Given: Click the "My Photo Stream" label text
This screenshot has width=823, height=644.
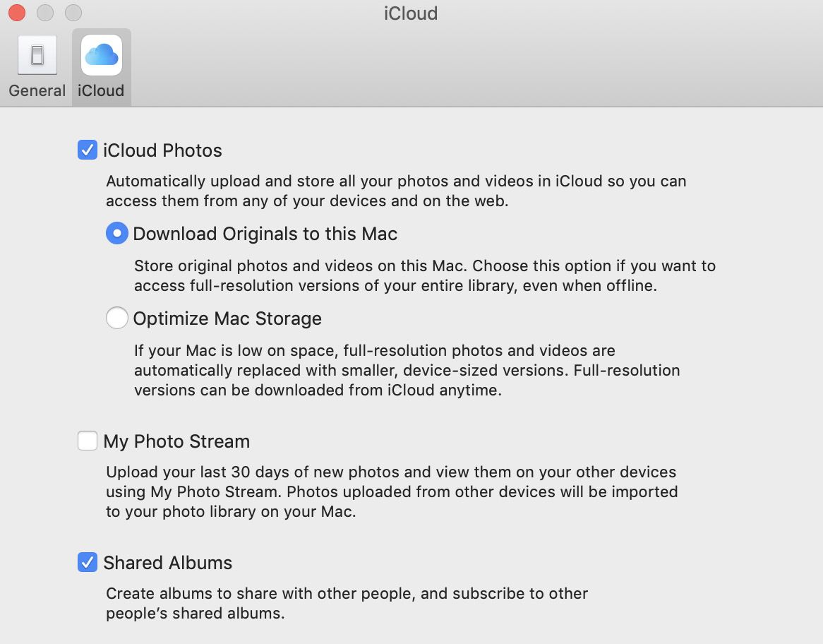Looking at the screenshot, I should [176, 441].
